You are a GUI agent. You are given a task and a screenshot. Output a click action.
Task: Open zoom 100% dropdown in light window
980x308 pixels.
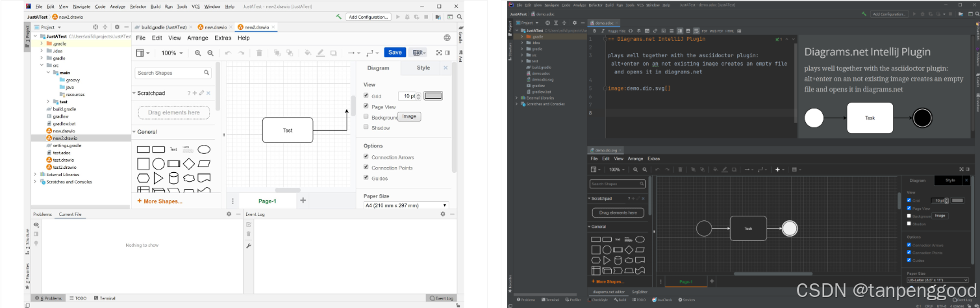point(172,53)
